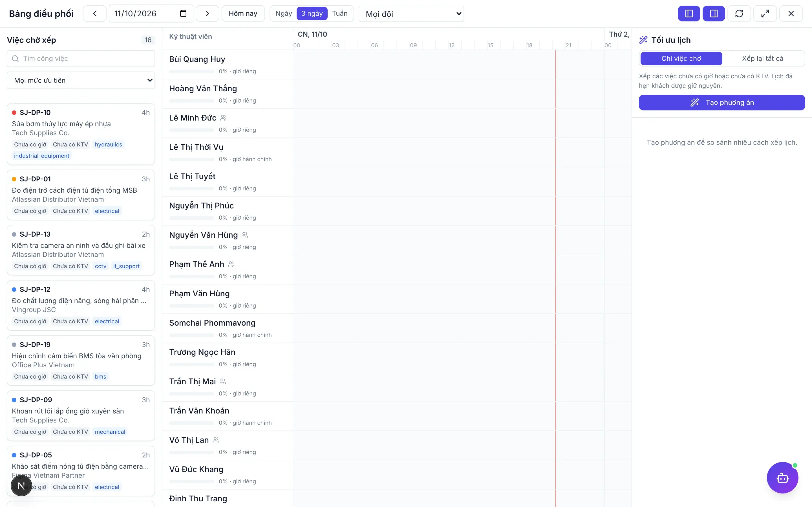Viewport: 812px width, 507px height.
Task: Open the calendar date picker icon
Action: [x=183, y=14]
